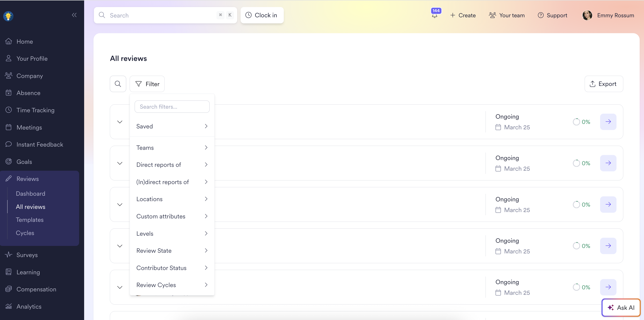Open Emmy Rossum profile avatar
The image size is (644, 320).
point(587,15)
